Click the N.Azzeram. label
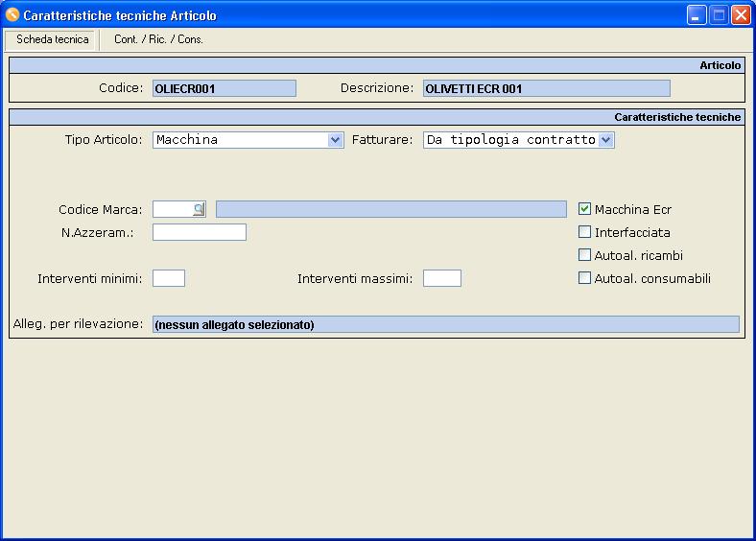 [x=98, y=233]
